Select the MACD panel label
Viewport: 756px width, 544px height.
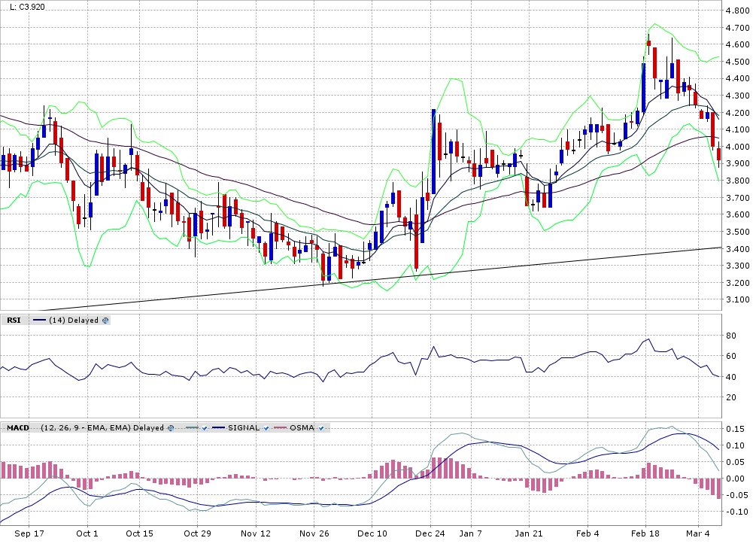tap(17, 428)
